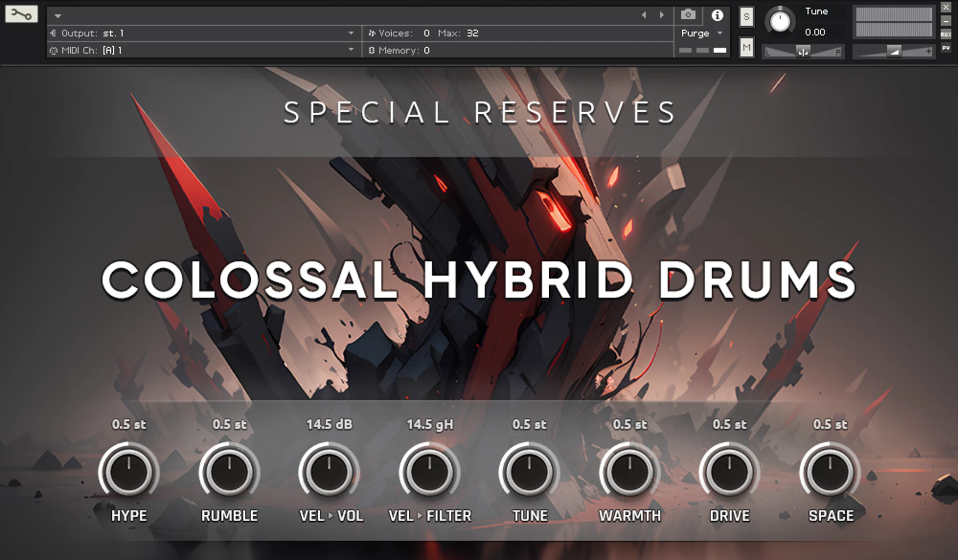Image resolution: width=958 pixels, height=560 pixels.
Task: Solo the instrument with S button
Action: point(747,17)
